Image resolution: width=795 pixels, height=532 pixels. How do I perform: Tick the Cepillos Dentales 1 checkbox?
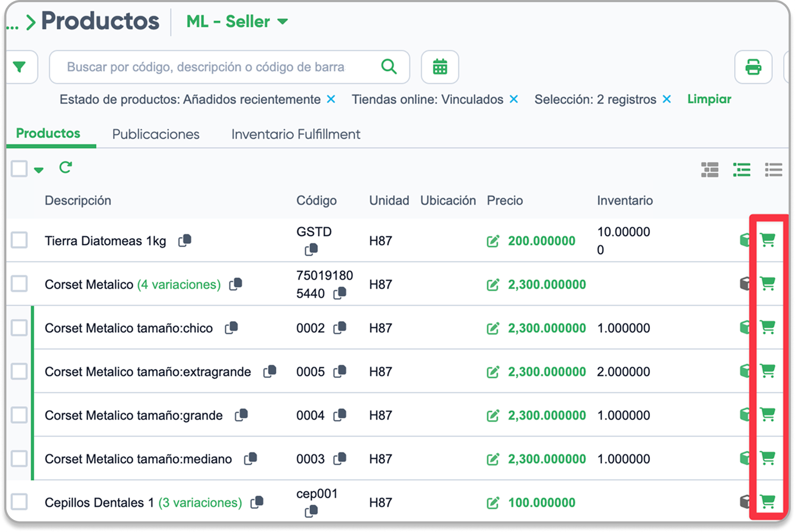click(x=20, y=502)
